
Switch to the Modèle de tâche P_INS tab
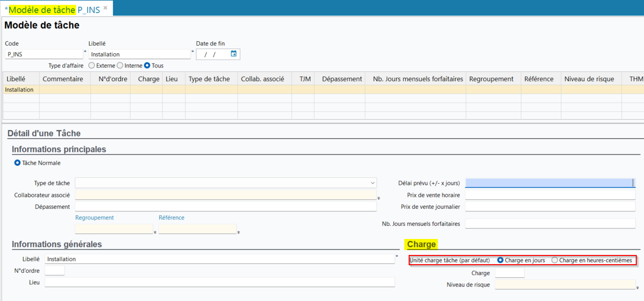[x=53, y=10]
